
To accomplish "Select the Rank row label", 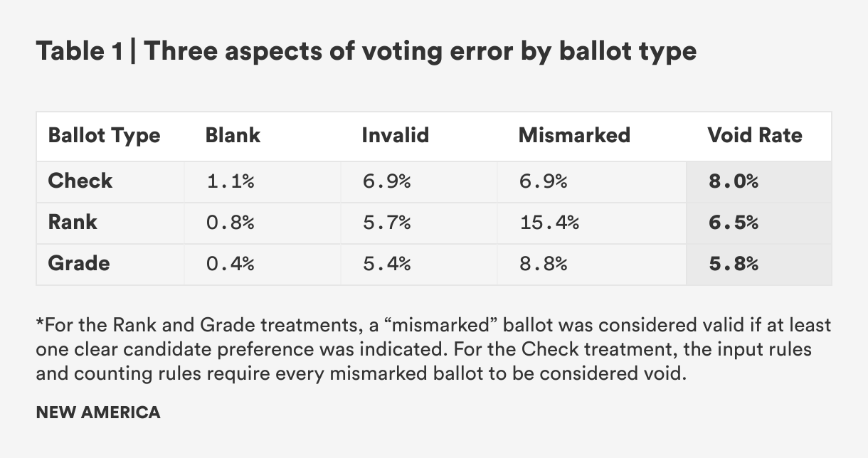I will coord(73,222).
